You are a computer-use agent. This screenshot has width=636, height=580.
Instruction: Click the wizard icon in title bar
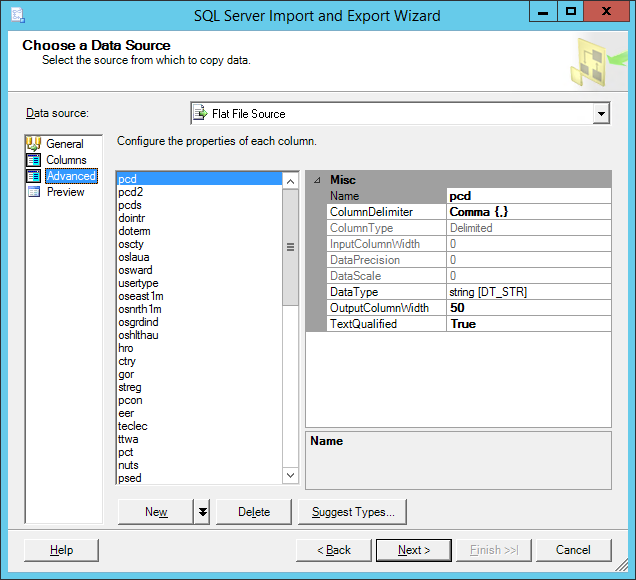click(18, 15)
